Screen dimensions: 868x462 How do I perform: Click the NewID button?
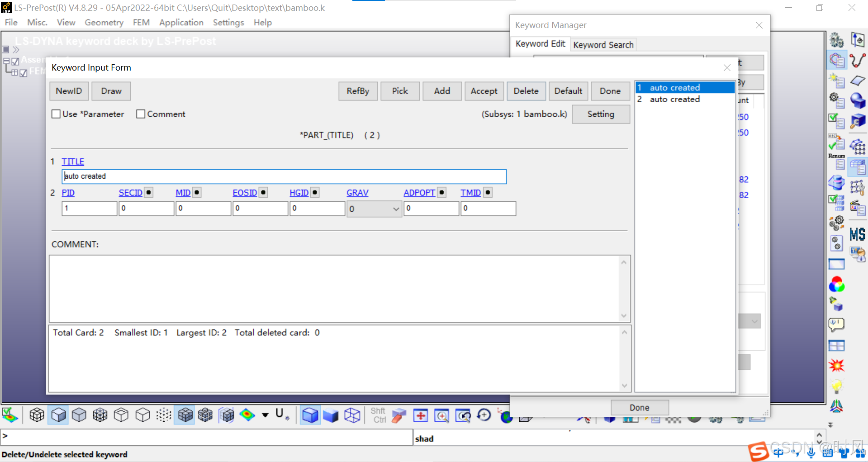coord(69,91)
